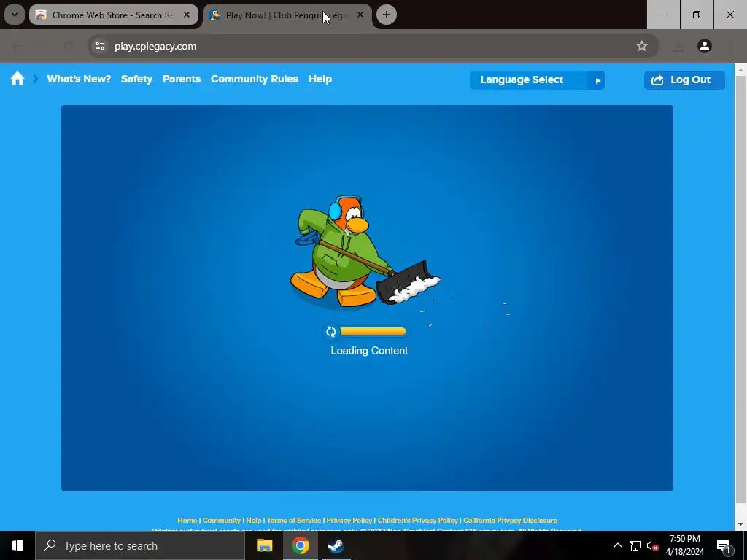
Task: Select the Play Now! Club Penguin tab
Action: pos(287,15)
